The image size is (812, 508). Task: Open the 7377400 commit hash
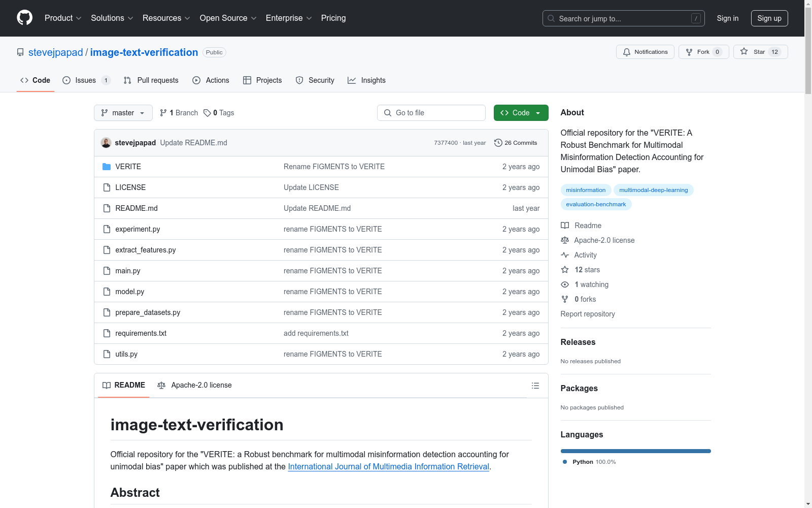(446, 143)
